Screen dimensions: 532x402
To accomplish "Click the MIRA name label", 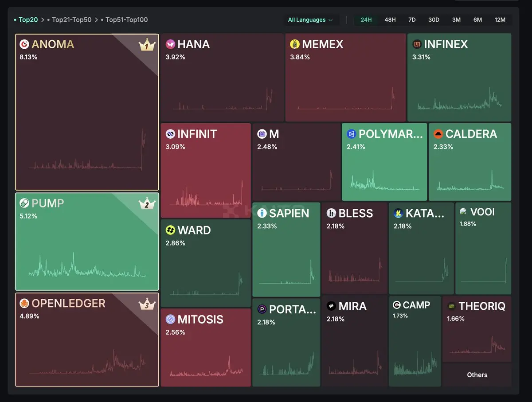I will (x=352, y=306).
